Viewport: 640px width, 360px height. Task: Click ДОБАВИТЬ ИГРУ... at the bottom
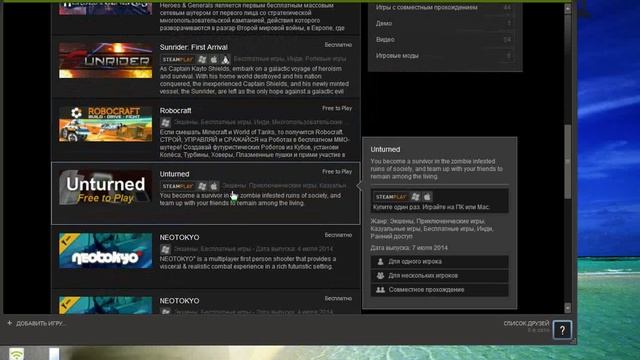(41, 324)
